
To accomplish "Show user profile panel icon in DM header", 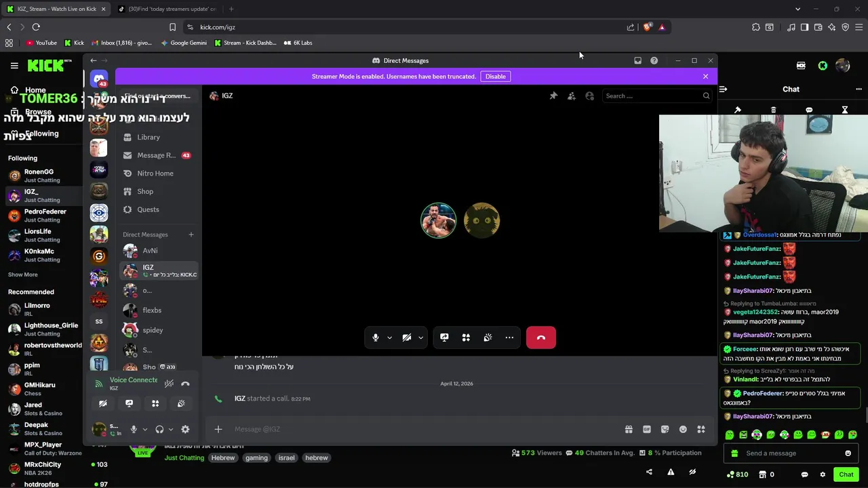I will click(590, 96).
